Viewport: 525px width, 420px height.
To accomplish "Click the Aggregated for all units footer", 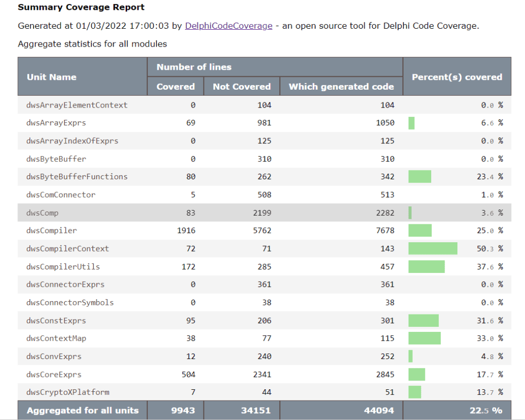I will point(83,411).
